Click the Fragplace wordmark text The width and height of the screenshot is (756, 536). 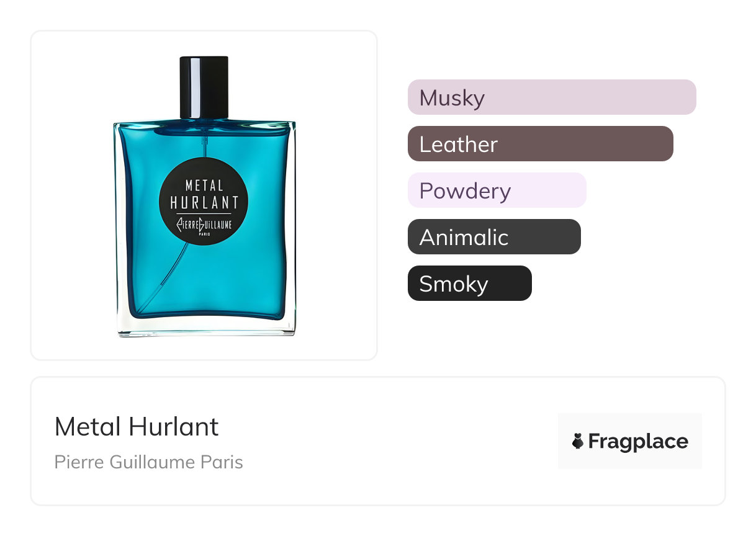pos(638,441)
